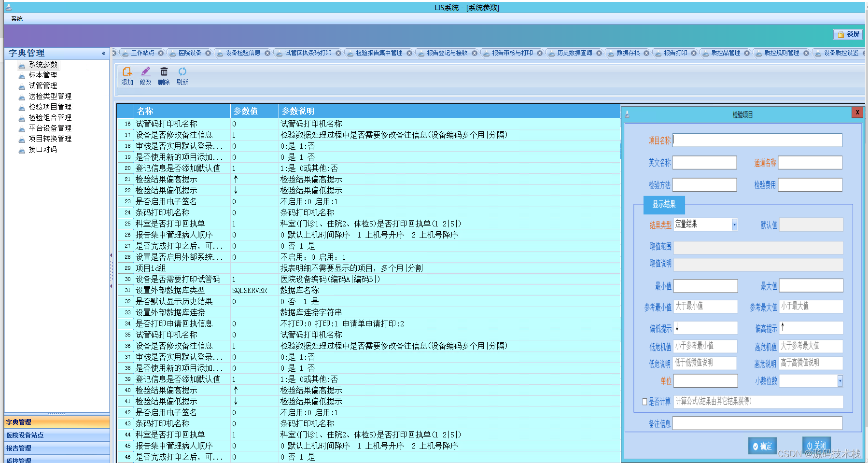The image size is (868, 463).
Task: Open the 报告管理 accordion section
Action: [57, 448]
